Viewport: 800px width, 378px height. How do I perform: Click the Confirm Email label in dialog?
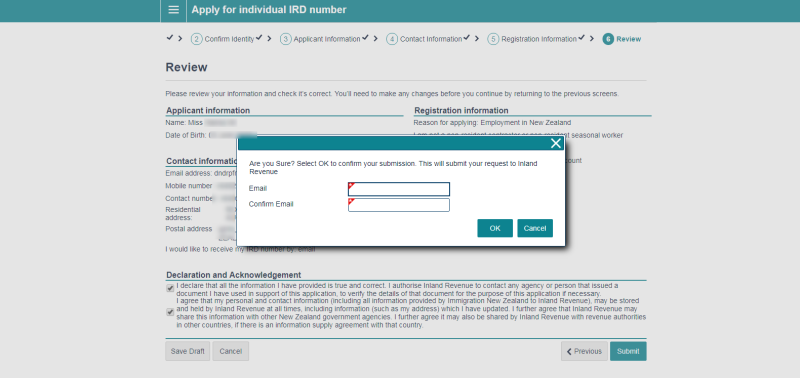click(x=271, y=204)
